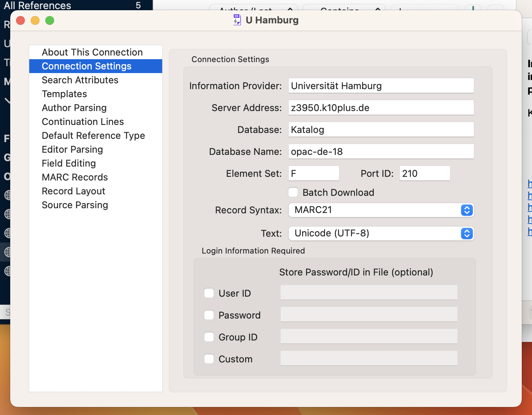Minimize the U Hamburg window
532x415 pixels.
point(35,20)
